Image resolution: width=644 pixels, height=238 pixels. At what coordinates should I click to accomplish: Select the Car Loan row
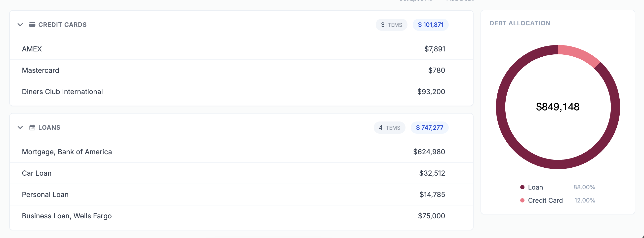pyautogui.click(x=241, y=173)
